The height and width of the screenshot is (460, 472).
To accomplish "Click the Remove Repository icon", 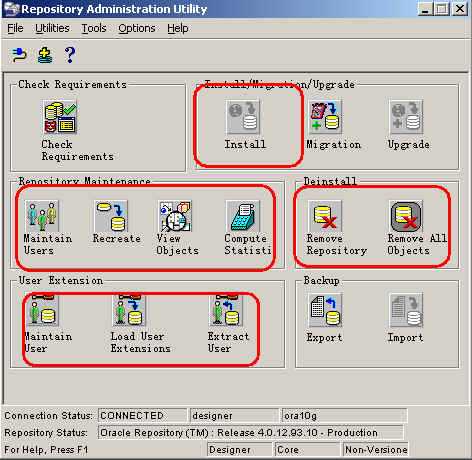I will pyautogui.click(x=325, y=216).
